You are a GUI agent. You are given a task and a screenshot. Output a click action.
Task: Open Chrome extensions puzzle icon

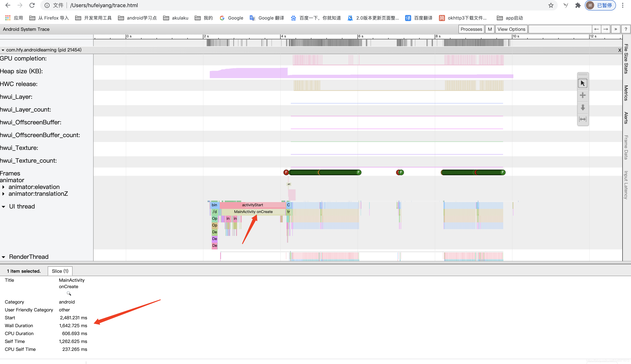pyautogui.click(x=578, y=5)
